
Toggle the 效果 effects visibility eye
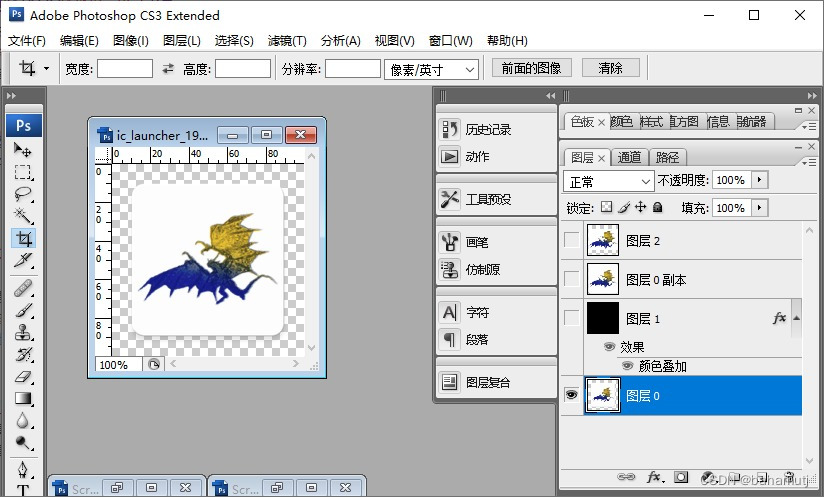(609, 347)
